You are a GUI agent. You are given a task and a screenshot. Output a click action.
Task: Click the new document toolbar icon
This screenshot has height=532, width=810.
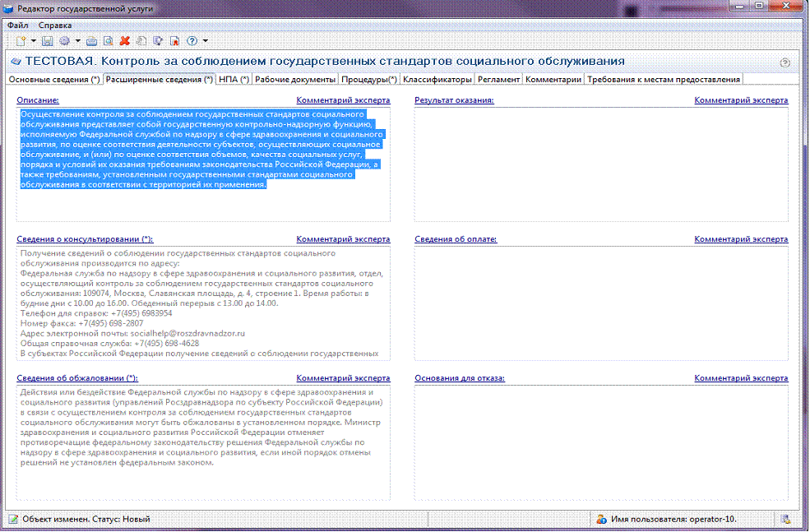[21, 41]
